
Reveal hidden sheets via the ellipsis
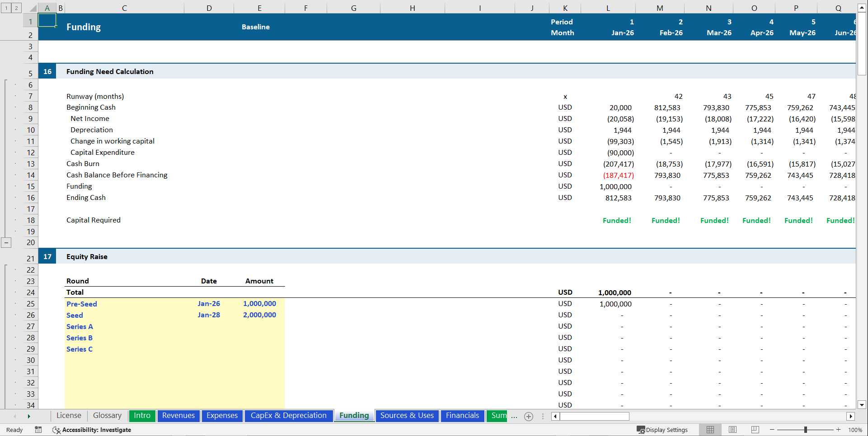click(514, 417)
